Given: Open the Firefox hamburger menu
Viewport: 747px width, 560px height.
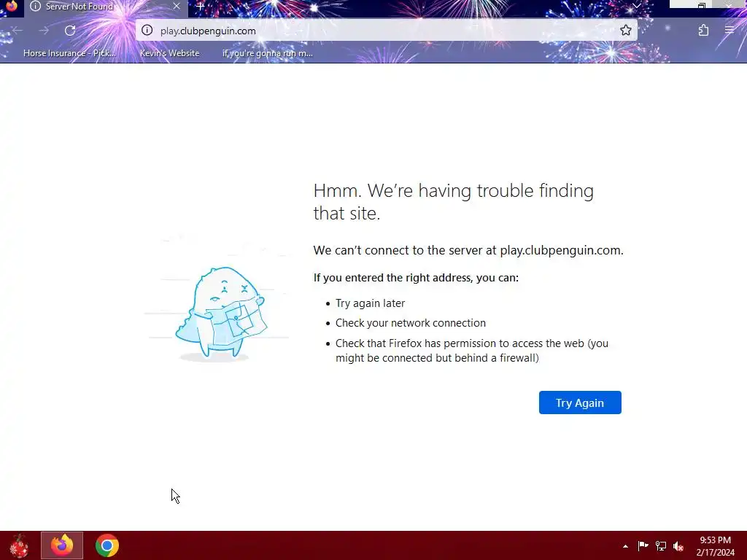Looking at the screenshot, I should [x=729, y=31].
